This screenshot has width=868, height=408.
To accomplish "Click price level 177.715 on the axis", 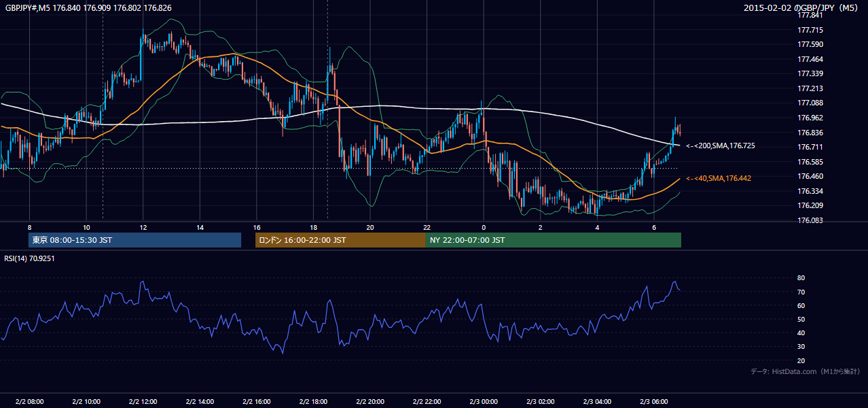I will (810, 30).
